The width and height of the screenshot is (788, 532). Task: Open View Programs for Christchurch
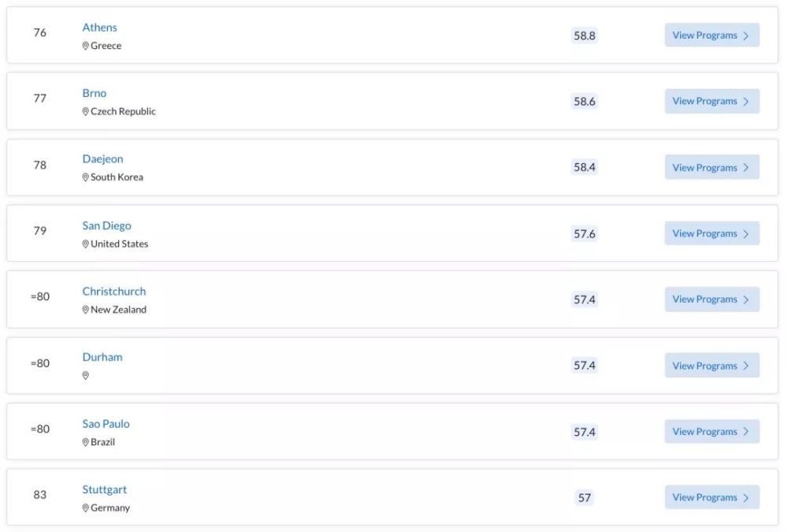coord(712,299)
